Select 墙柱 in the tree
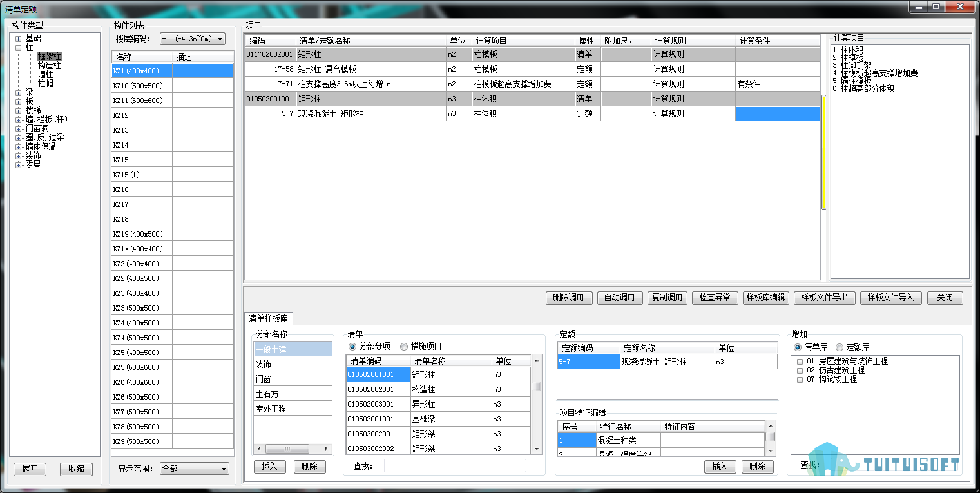 coord(46,75)
